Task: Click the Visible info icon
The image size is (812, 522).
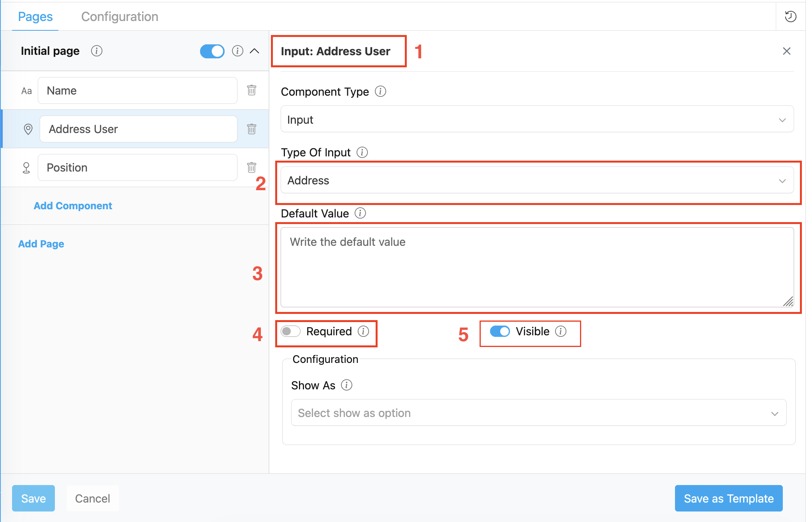Action: 561,331
